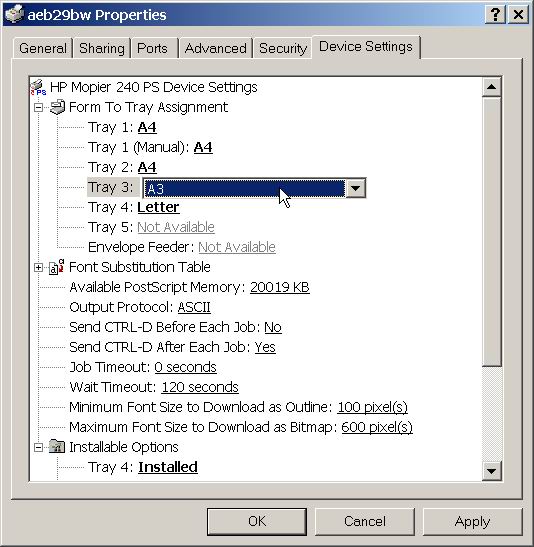Click the Font Substitution Table icon
This screenshot has width=534, height=547.
57,267
